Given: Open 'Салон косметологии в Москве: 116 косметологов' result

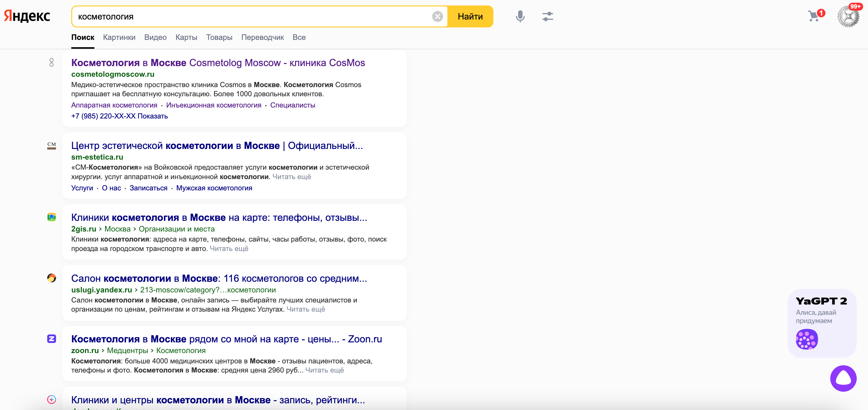Looking at the screenshot, I should pyautogui.click(x=219, y=279).
